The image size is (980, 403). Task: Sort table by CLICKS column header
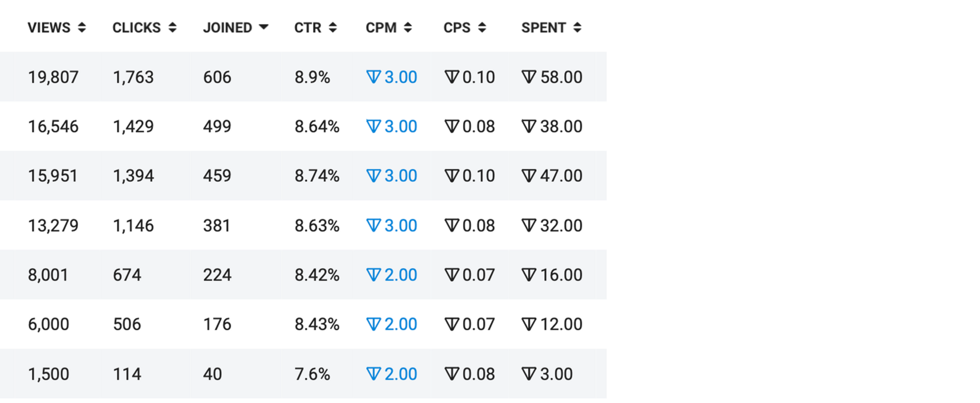(136, 27)
